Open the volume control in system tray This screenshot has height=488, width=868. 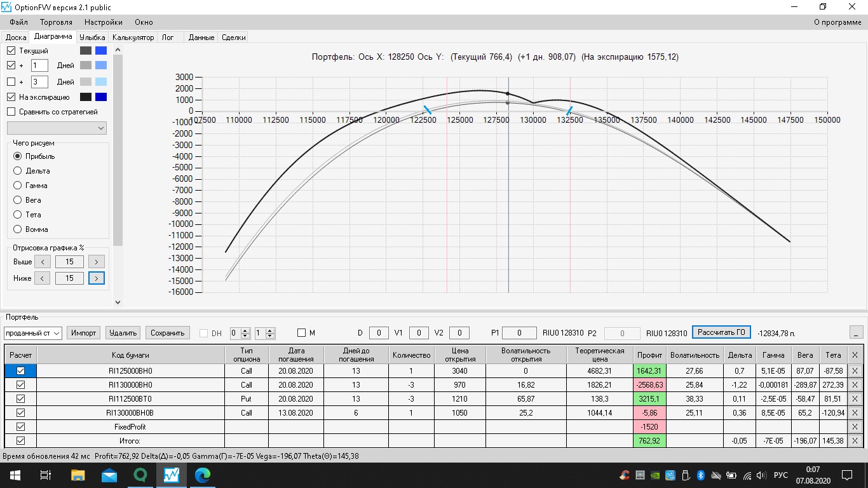(x=761, y=475)
